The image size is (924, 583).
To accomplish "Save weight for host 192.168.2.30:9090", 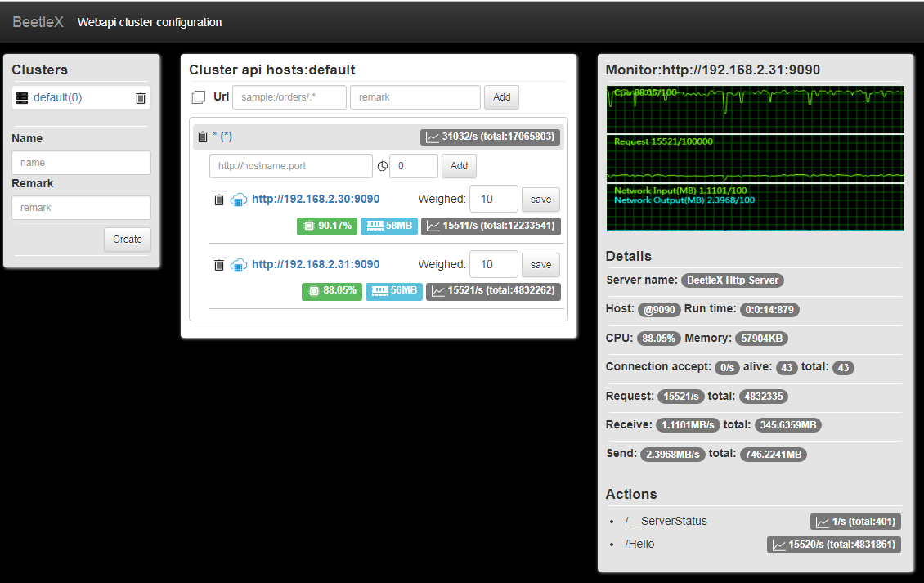I will click(x=540, y=200).
